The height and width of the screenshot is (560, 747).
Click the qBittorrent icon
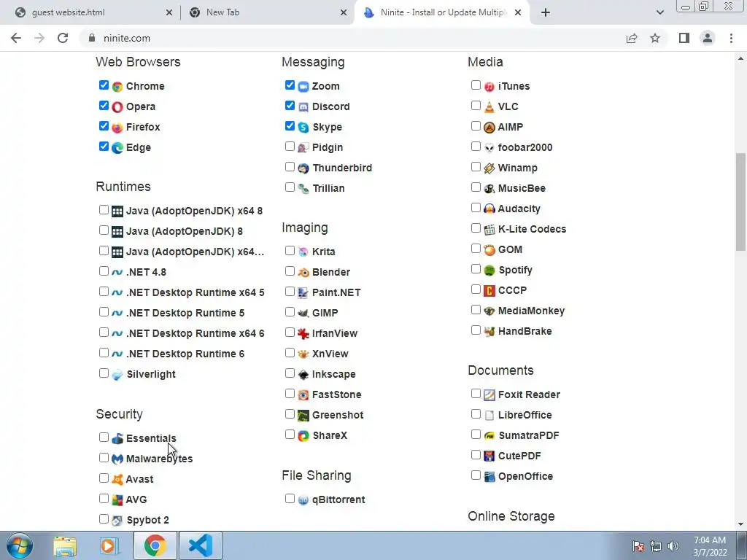point(303,500)
